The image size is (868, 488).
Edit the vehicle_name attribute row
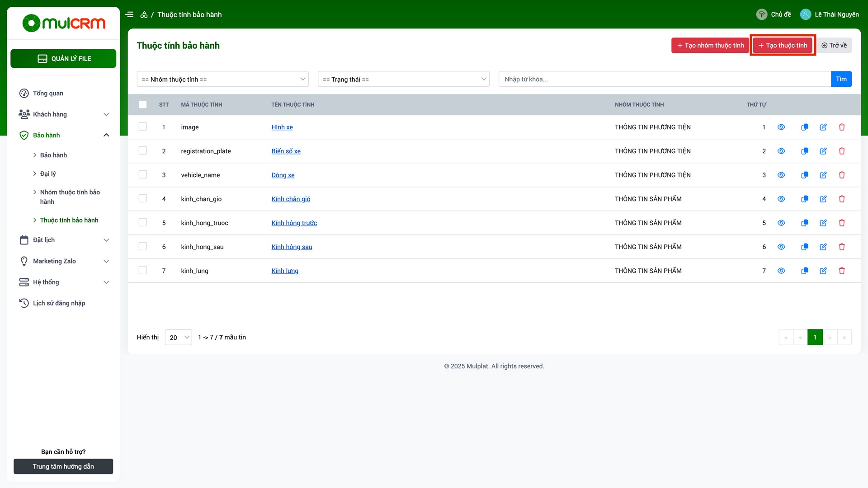click(823, 175)
